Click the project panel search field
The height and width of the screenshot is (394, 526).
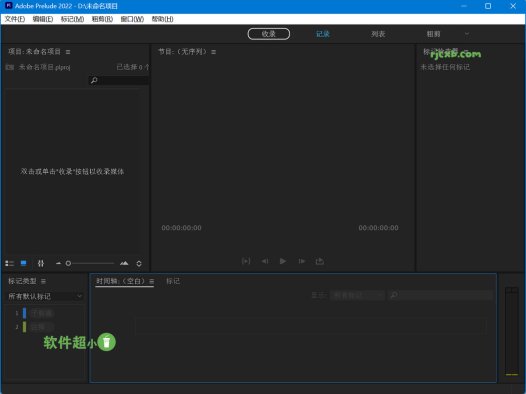click(x=119, y=80)
